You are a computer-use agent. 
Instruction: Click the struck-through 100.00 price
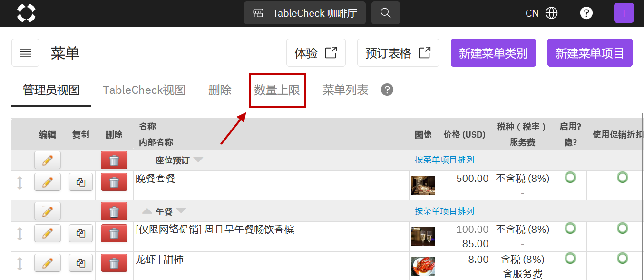[x=472, y=230]
